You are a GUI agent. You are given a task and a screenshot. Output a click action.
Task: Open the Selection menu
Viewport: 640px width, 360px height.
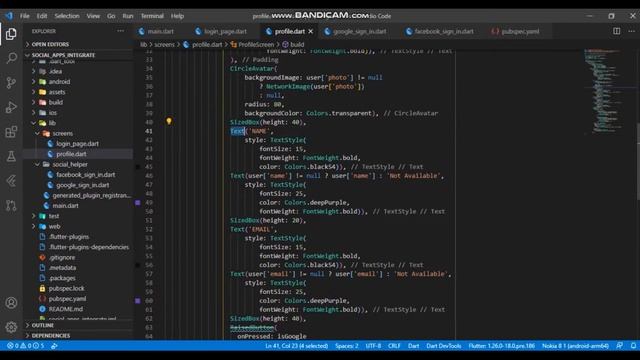coord(67,16)
